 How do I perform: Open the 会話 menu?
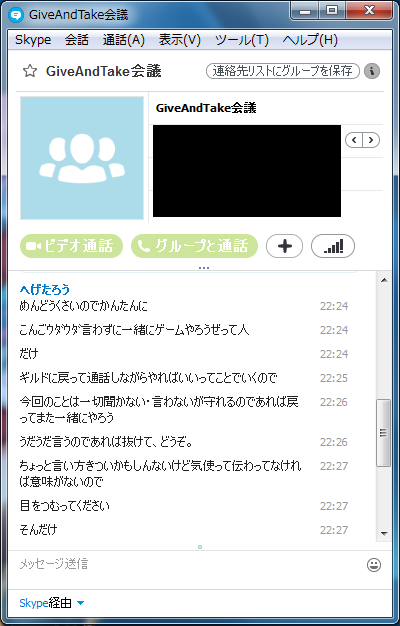[77, 40]
